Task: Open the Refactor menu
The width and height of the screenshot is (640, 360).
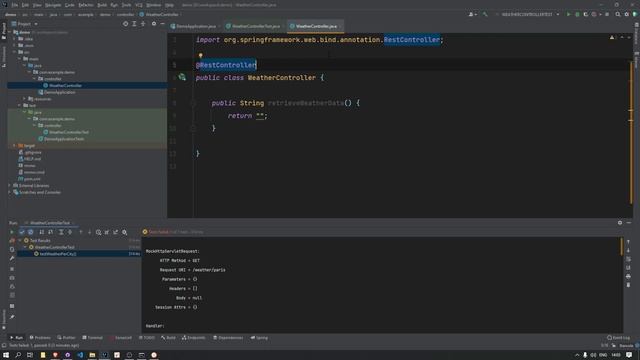Action: coord(86,5)
